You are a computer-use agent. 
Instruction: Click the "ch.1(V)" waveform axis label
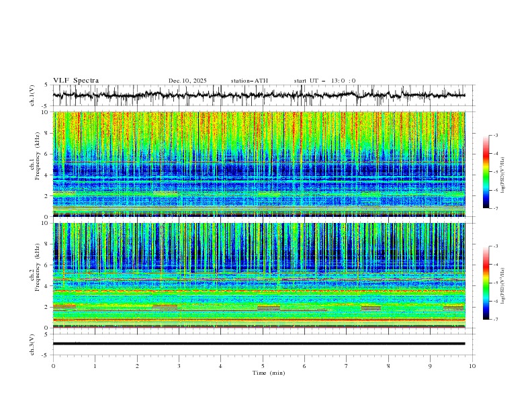tap(32, 95)
